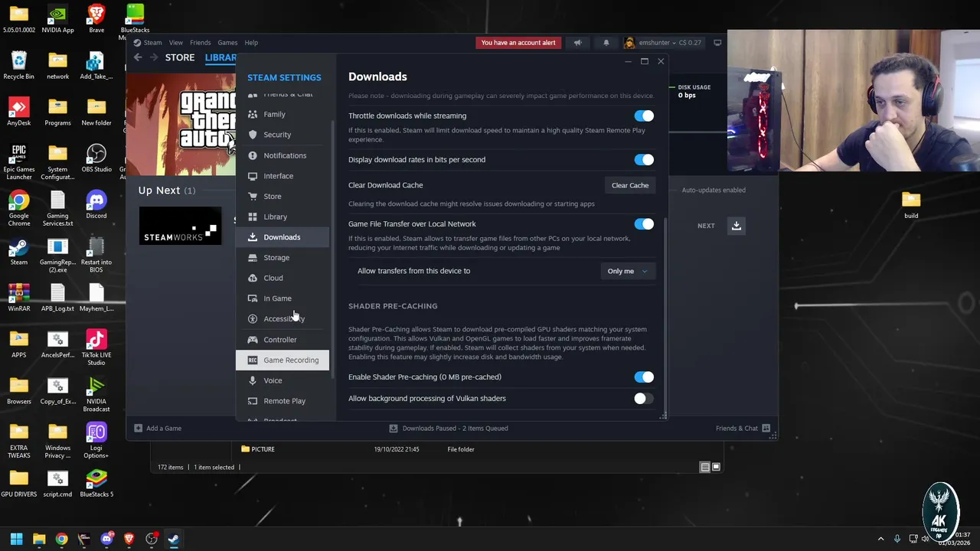980x551 pixels.
Task: Open the View menu
Action: (176, 43)
